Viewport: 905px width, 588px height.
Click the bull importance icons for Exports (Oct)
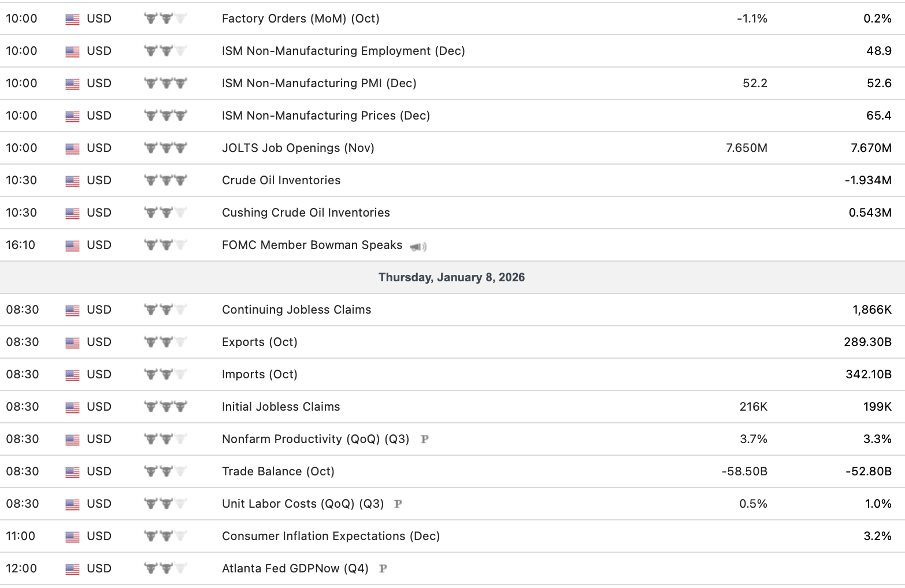pyautogui.click(x=166, y=342)
